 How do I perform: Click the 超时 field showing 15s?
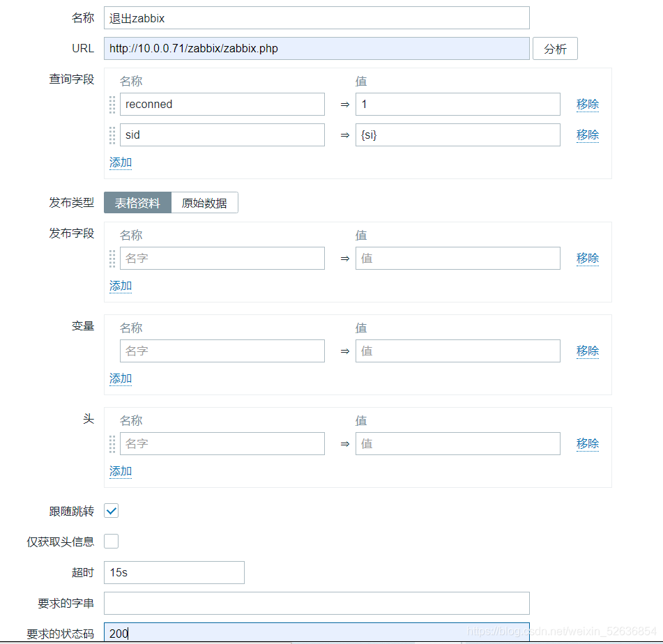click(174, 572)
